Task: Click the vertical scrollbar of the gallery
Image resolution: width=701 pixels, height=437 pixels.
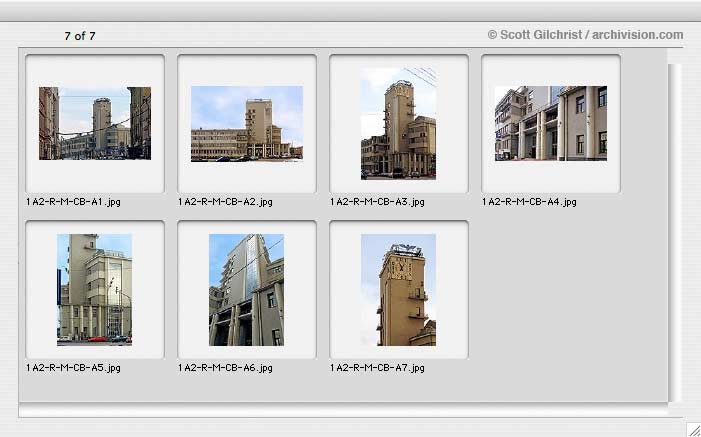Action: pyautogui.click(x=675, y=233)
